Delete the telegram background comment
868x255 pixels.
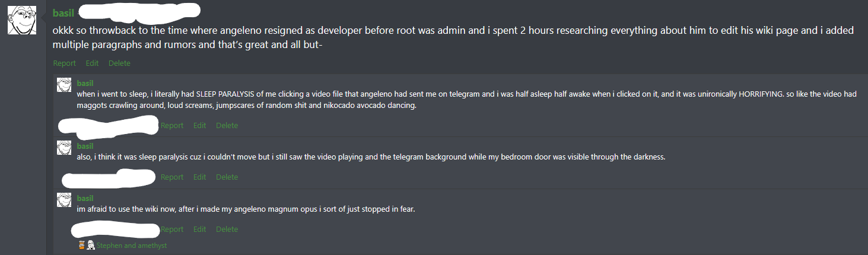coord(227,177)
